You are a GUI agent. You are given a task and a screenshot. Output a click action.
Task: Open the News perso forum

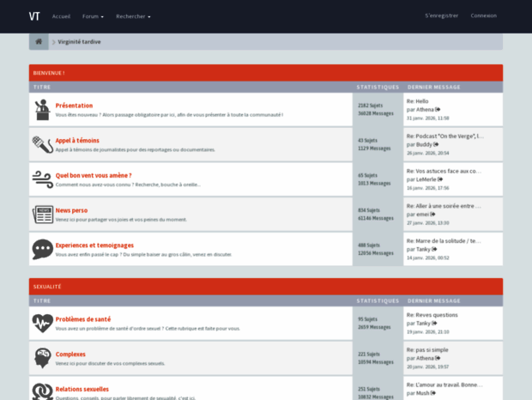(71, 210)
